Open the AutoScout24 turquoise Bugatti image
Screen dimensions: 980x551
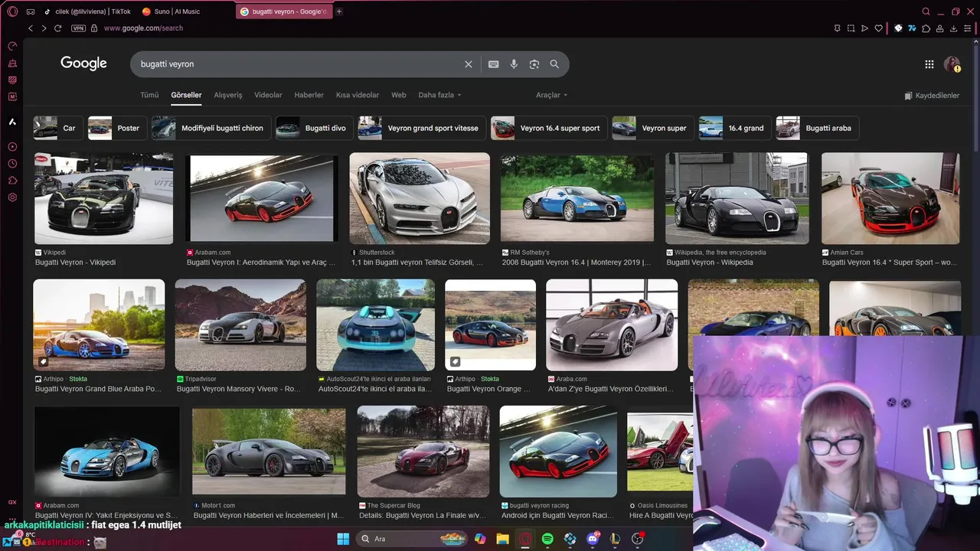375,324
